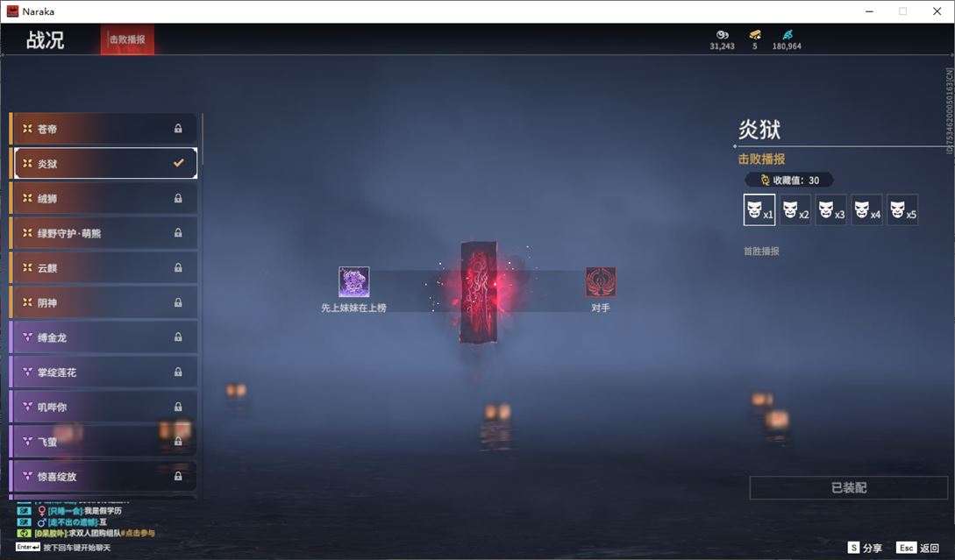Click the lock icon on 掌绽莲花 row
Screen dimensions: 955x560
click(178, 372)
